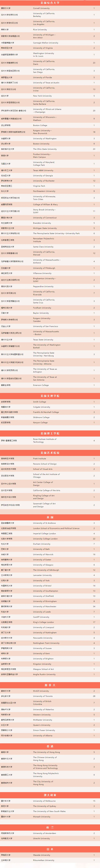Click 'Parsons School of Design' entry
The width and height of the screenshot is (100, 868).
click(x=45, y=464)
